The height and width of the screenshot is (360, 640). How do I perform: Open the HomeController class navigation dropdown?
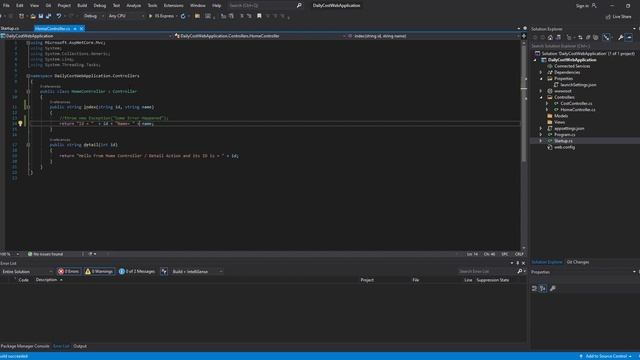[260, 36]
